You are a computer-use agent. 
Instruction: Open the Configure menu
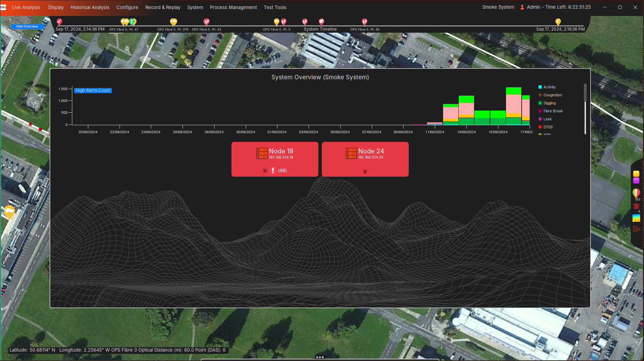click(x=127, y=7)
